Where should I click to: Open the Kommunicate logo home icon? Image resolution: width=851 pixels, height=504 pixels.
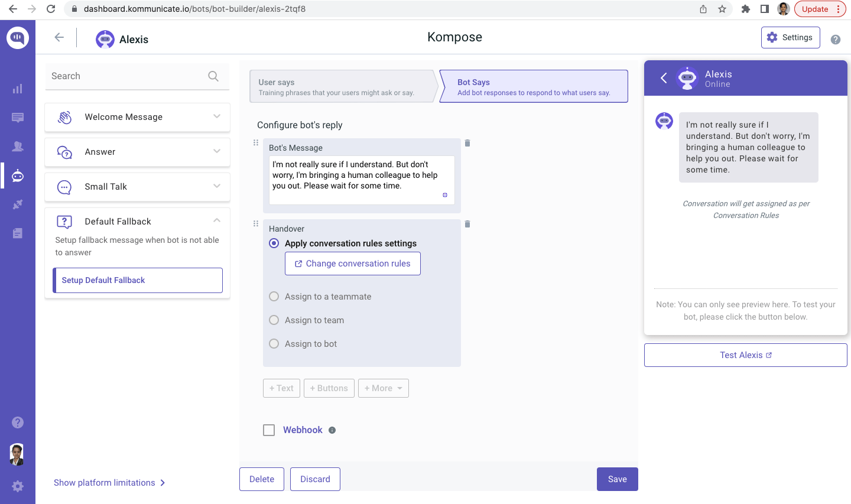point(18,38)
